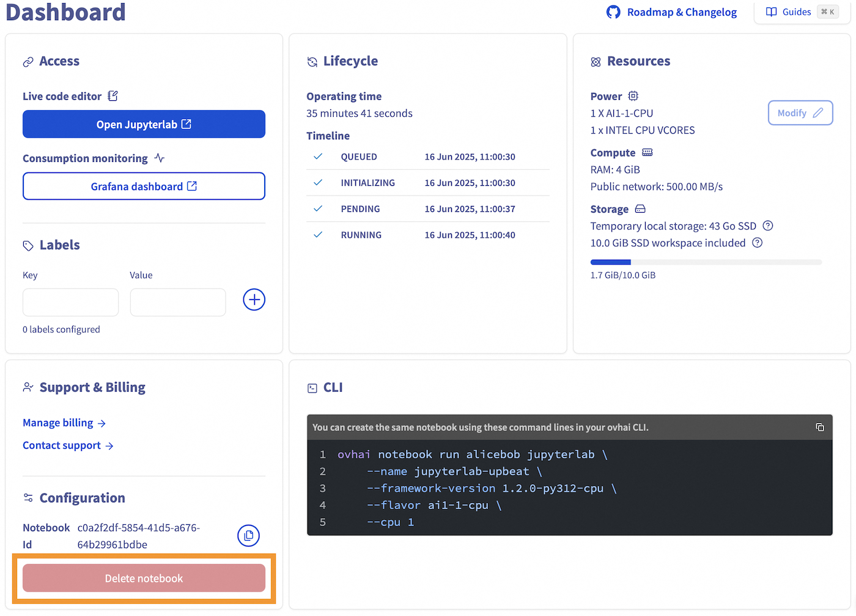Viewport: 856px width, 616px height.
Task: Click the label Key input field
Action: 70,302
